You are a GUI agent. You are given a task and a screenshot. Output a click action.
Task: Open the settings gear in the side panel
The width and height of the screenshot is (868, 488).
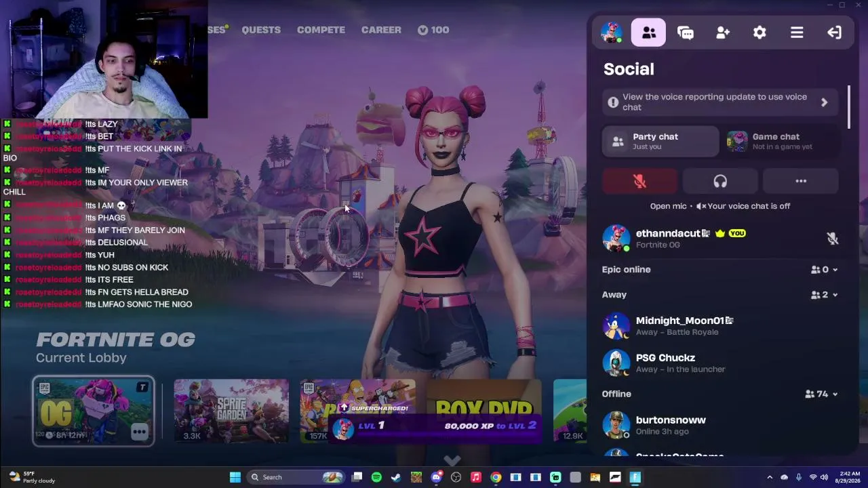point(759,33)
